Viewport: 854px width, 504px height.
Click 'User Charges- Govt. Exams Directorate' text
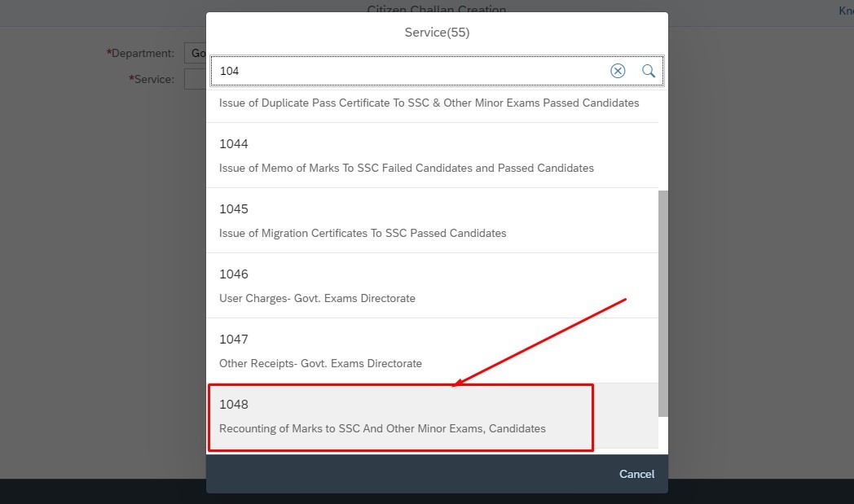tap(317, 298)
